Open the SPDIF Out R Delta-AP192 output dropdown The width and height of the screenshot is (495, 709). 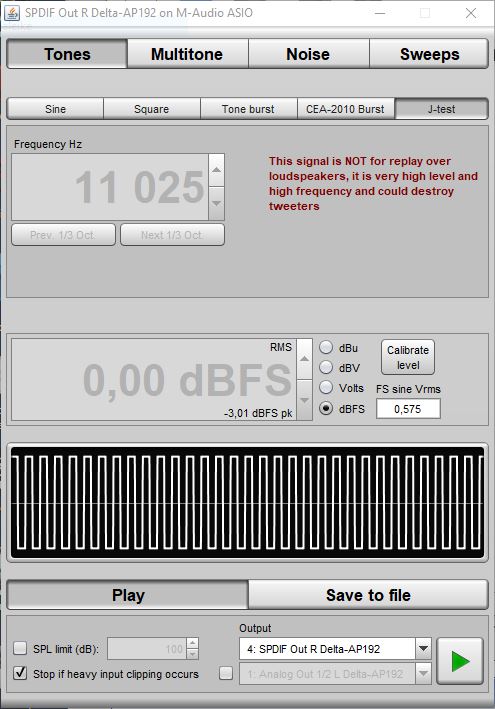click(x=335, y=649)
